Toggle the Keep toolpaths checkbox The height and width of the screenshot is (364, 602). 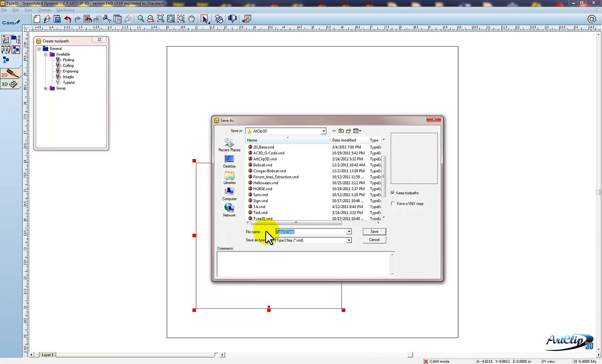click(393, 193)
